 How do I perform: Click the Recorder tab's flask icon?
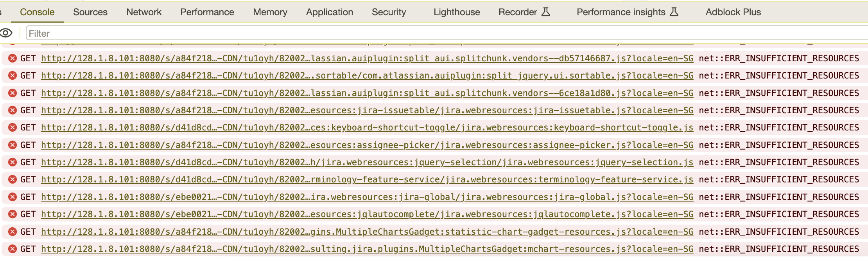(546, 12)
